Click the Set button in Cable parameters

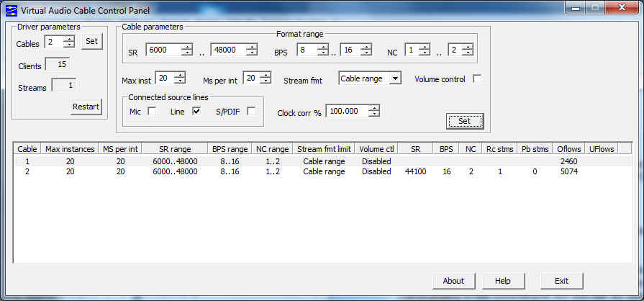(465, 121)
